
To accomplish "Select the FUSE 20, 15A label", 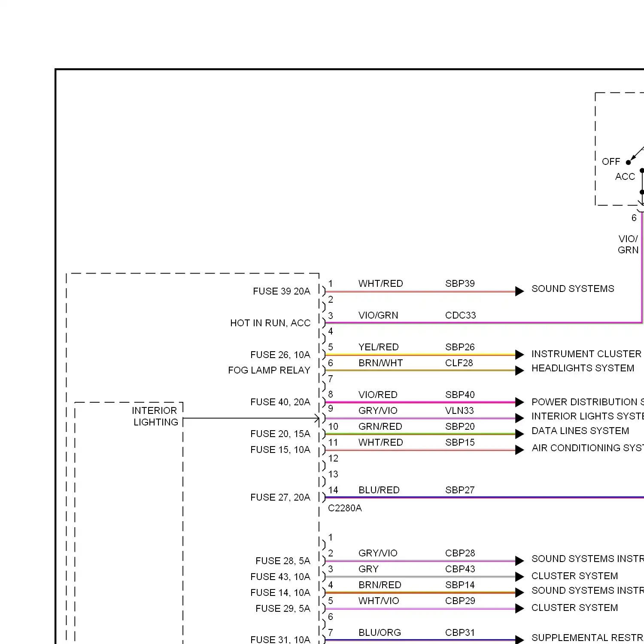I will coord(280,434).
